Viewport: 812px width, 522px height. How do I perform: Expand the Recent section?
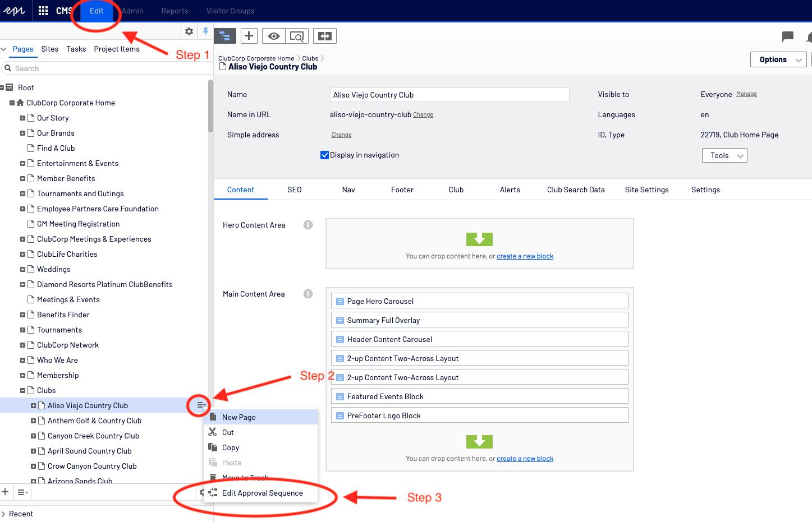tap(3, 514)
